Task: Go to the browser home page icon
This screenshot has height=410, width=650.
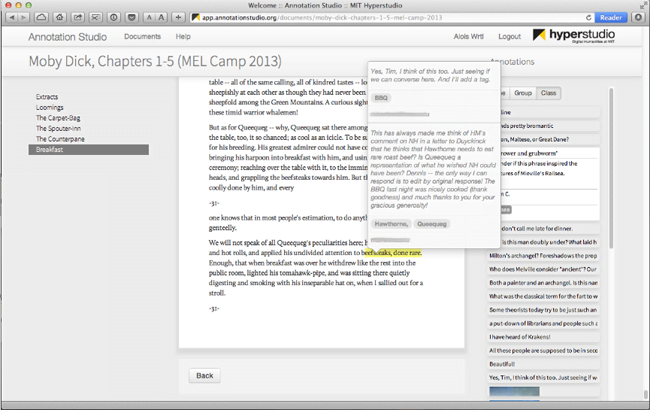Action: (x=60, y=17)
